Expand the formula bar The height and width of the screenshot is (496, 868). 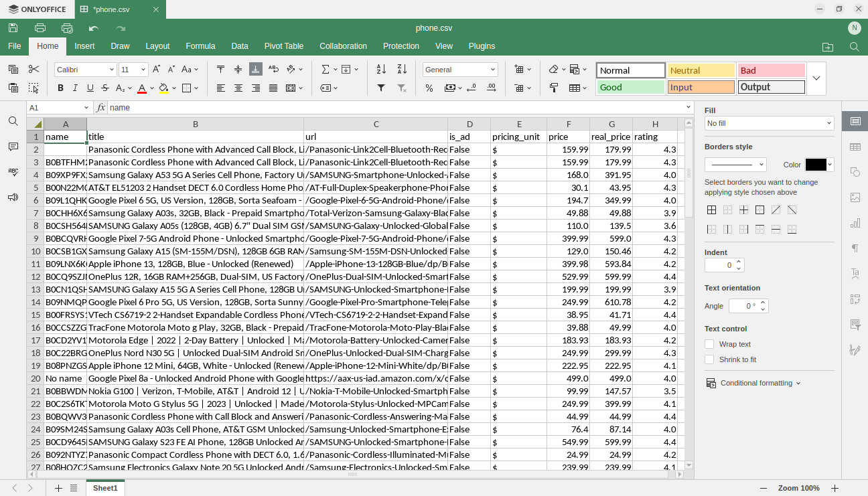[688, 107]
